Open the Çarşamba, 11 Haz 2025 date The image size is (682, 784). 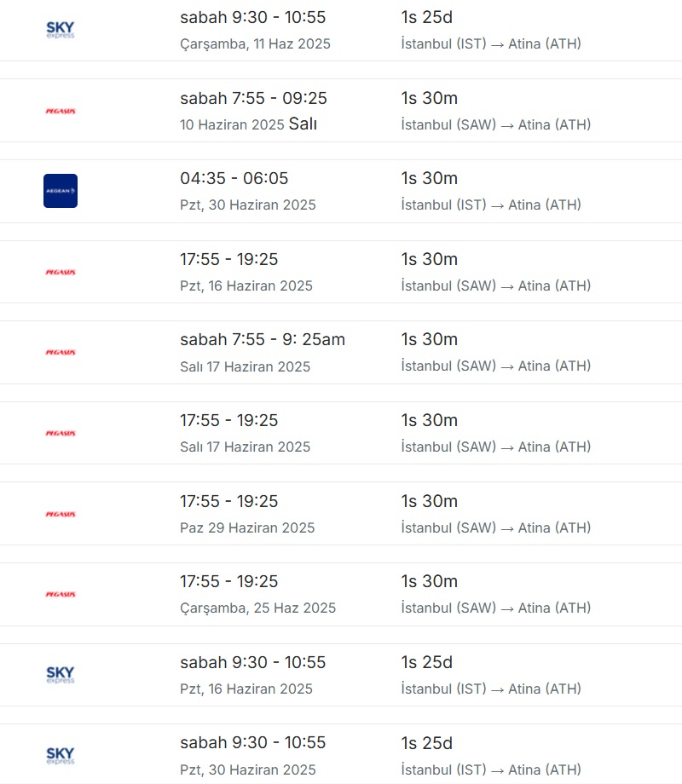coord(255,44)
